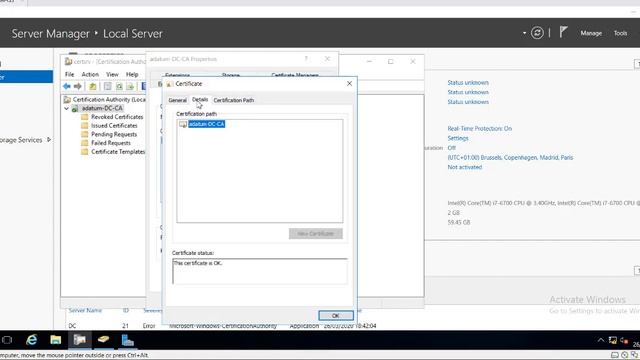The height and width of the screenshot is (360, 640).
Task: Show hidden tray icons with the chevron
Action: (x=601, y=340)
